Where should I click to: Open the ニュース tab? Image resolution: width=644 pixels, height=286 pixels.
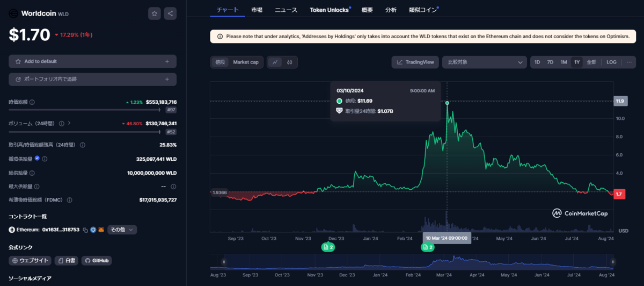286,10
